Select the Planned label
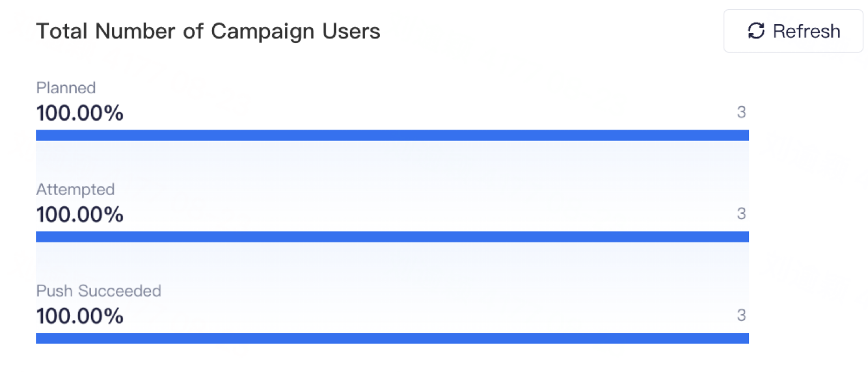Viewport: 868px width, 372px height. coord(66,88)
